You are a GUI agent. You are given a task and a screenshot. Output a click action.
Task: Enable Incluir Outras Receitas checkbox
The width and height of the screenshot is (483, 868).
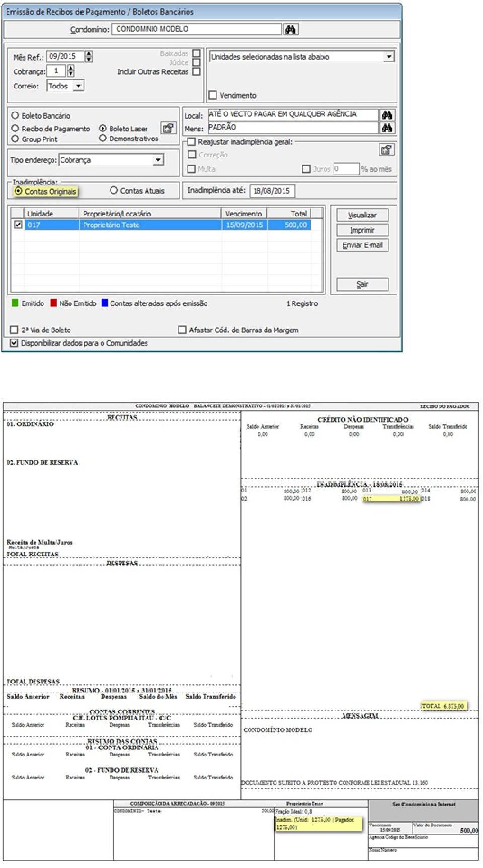[197, 72]
